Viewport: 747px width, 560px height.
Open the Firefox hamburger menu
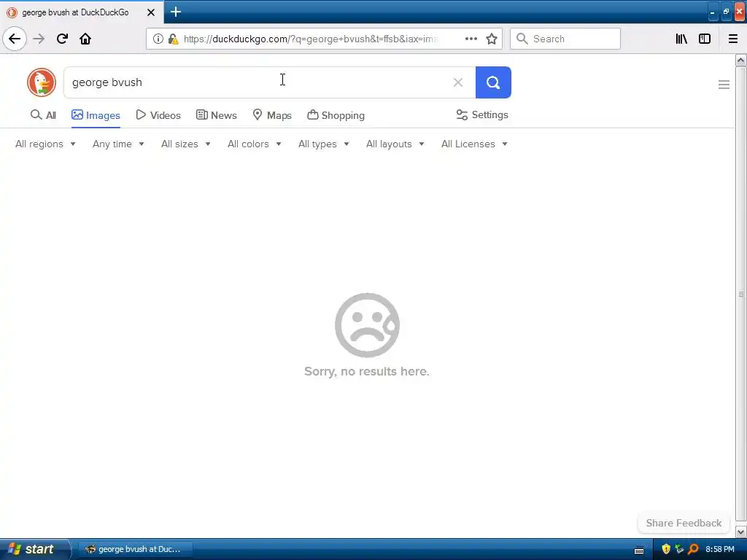733,39
